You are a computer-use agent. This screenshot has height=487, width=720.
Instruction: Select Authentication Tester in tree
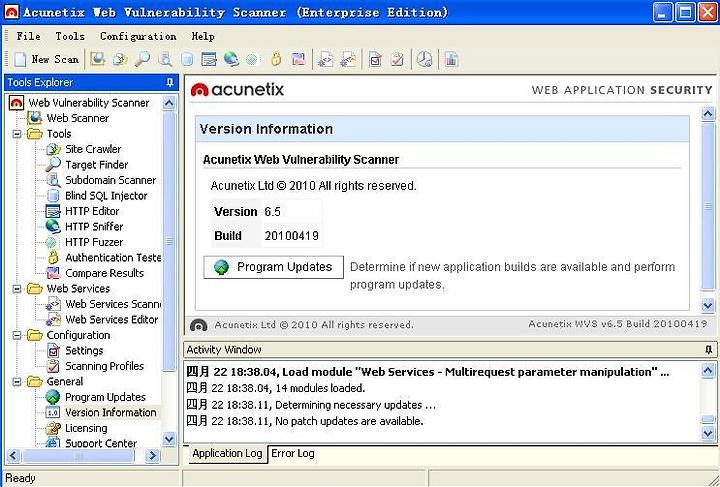[113, 257]
